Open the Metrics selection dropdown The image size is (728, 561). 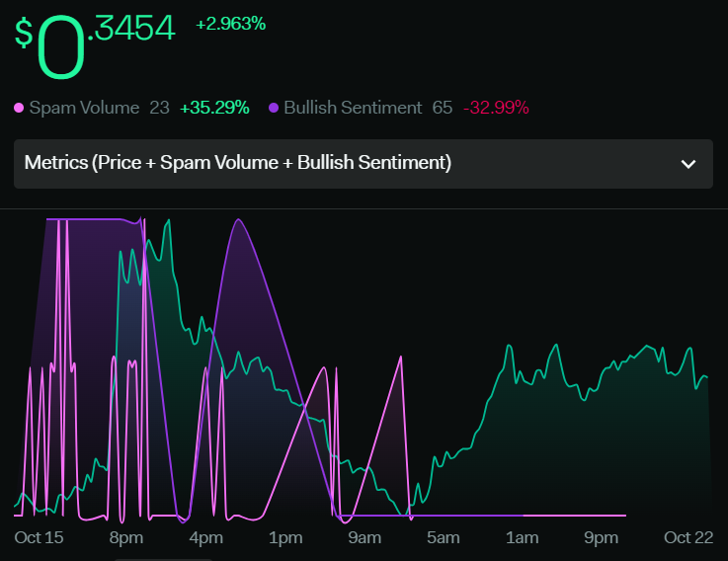point(364,164)
